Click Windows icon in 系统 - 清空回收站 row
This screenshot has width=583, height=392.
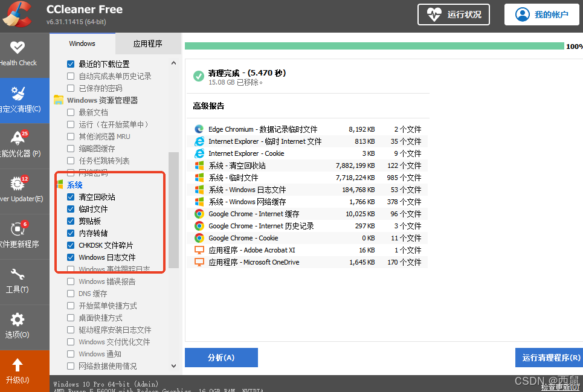point(199,165)
